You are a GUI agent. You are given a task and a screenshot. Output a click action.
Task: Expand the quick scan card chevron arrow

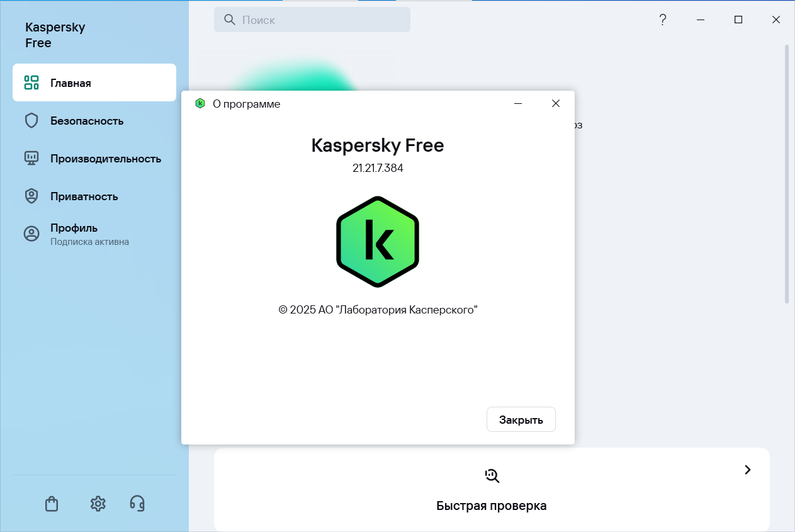point(747,470)
